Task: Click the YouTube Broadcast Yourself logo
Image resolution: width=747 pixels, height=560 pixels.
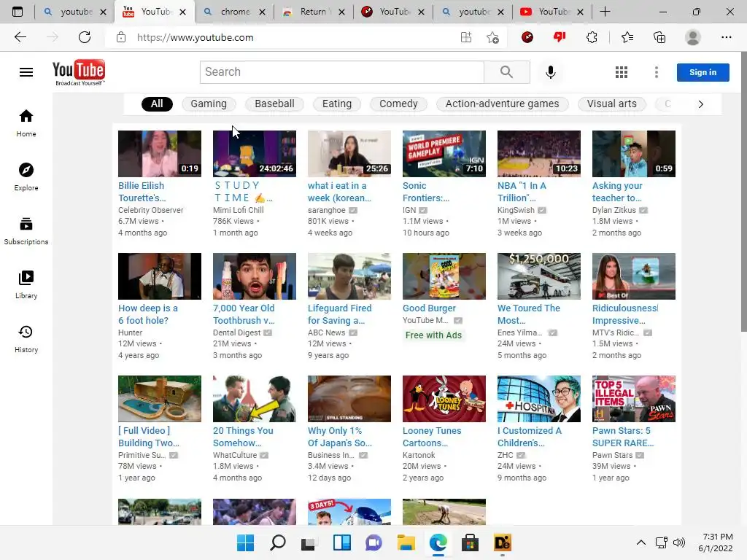Action: (x=79, y=72)
